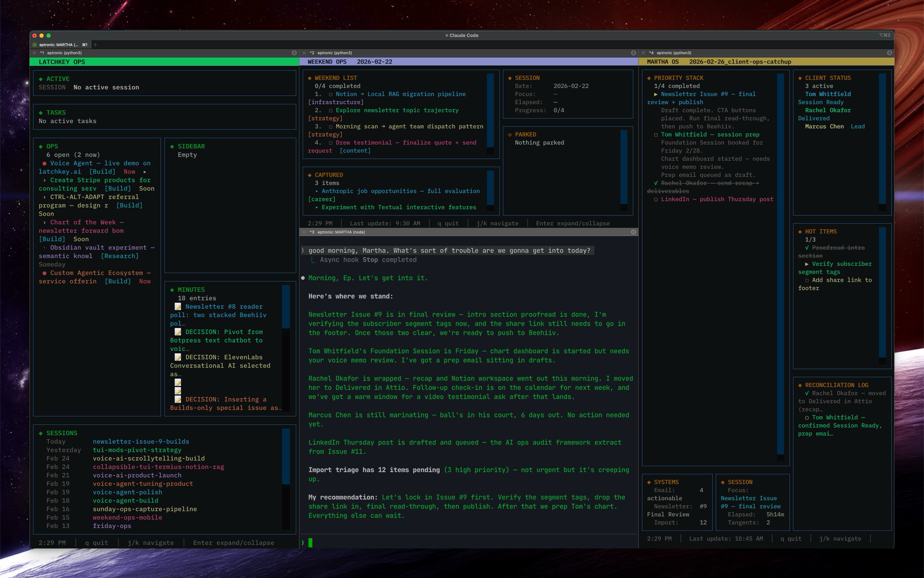
Task: Click the red status dot beside Voice Agent live demo
Action: [45, 163]
